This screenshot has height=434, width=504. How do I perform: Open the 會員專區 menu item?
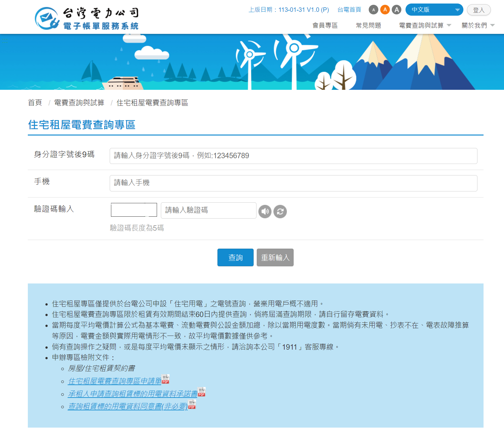coord(325,25)
